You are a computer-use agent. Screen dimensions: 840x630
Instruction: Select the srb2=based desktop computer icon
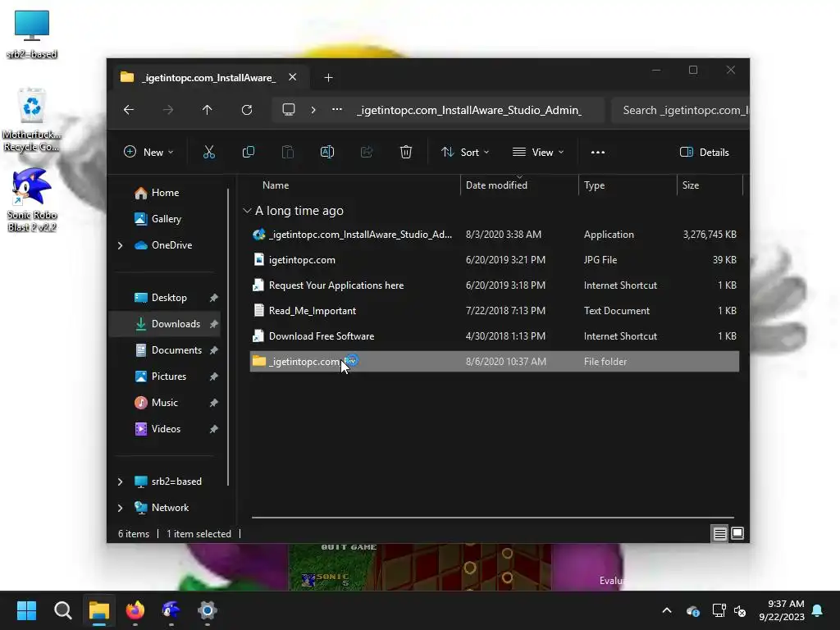(32, 34)
